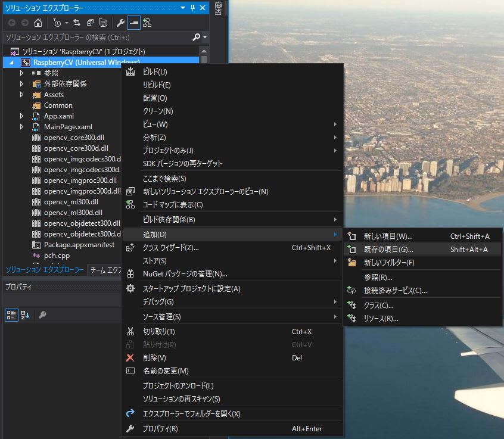Click the Collapse All icon in the toolbar
The height and width of the screenshot is (439, 504).
pos(90,23)
